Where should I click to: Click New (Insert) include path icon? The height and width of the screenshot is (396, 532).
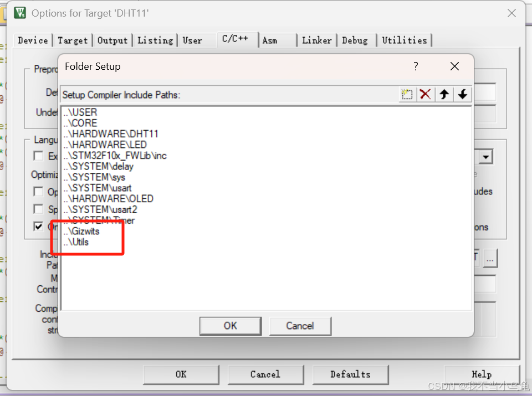(407, 94)
